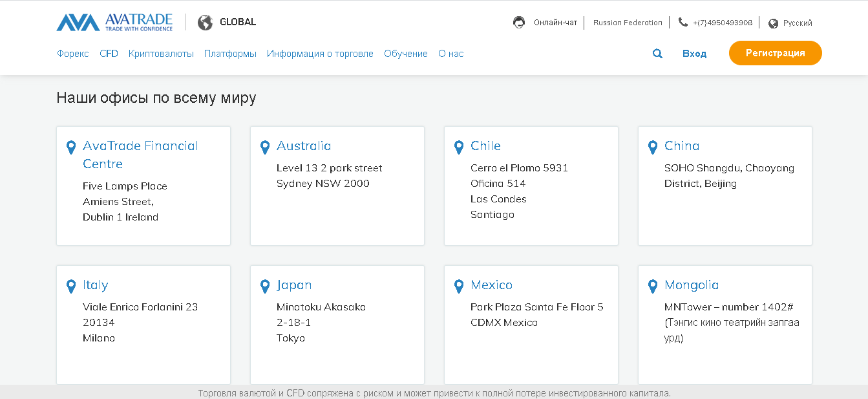Click the text 'Las Condes'
868x399 pixels.
498,199
